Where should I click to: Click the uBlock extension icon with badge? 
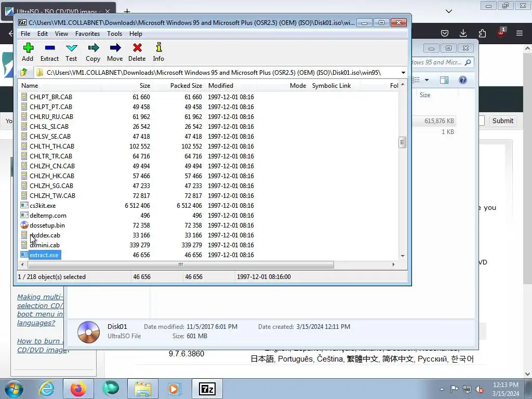(x=501, y=33)
